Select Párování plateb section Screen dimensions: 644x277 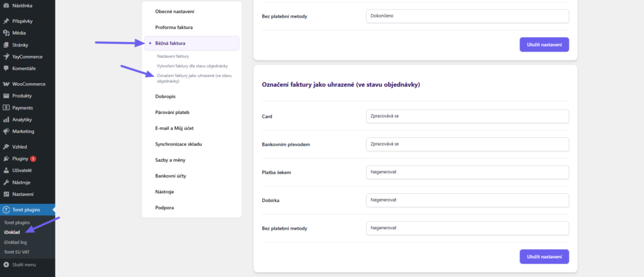[x=172, y=112]
